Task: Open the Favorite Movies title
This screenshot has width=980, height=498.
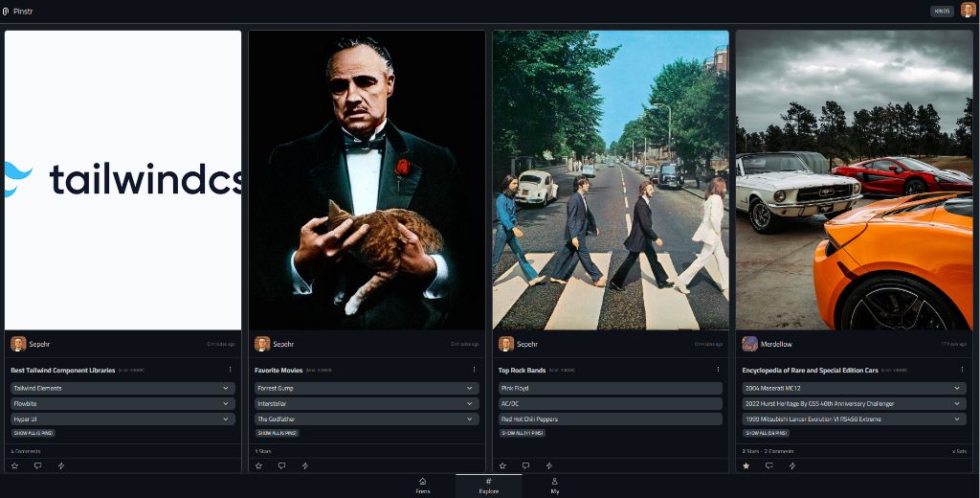Action: [278, 371]
